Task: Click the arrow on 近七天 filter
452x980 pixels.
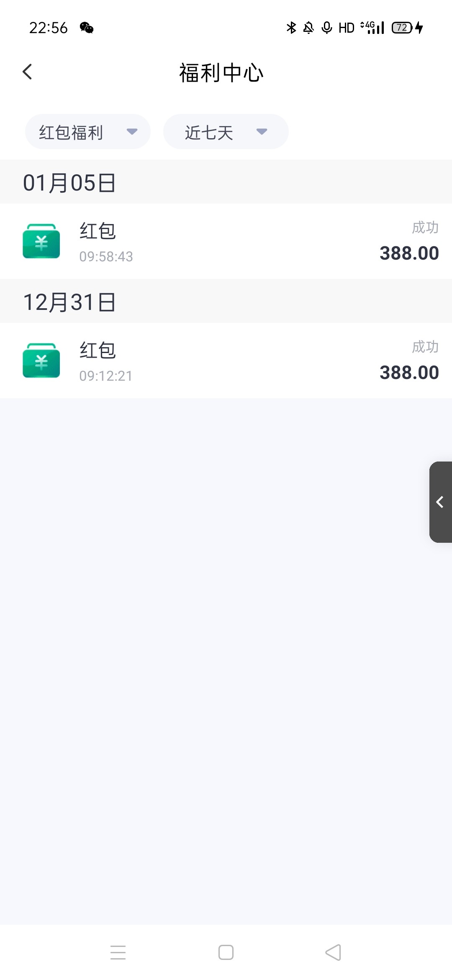Action: 262,132
